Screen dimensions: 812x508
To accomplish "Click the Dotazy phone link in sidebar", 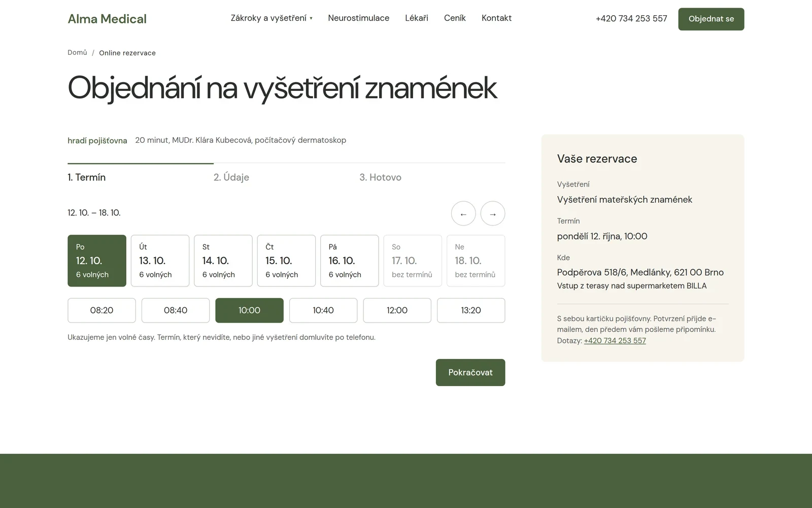I will click(615, 341).
